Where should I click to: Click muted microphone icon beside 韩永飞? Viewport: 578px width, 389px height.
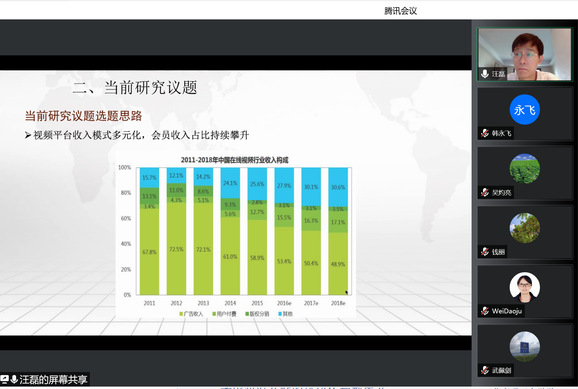pyautogui.click(x=485, y=133)
